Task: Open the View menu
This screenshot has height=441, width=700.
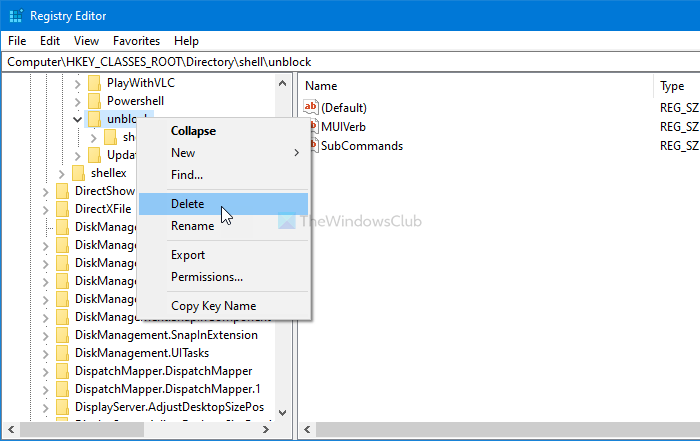Action: (86, 41)
